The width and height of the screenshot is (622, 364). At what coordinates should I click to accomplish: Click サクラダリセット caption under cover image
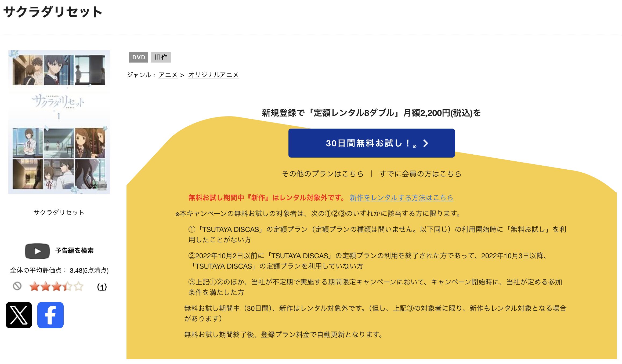59,213
